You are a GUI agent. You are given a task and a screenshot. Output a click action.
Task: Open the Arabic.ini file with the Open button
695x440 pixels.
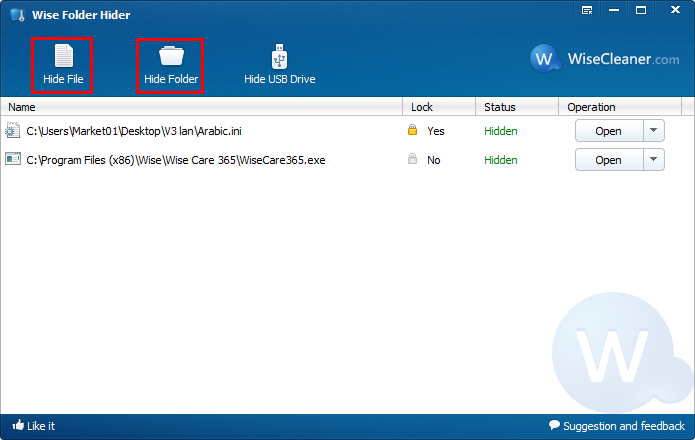tap(609, 131)
